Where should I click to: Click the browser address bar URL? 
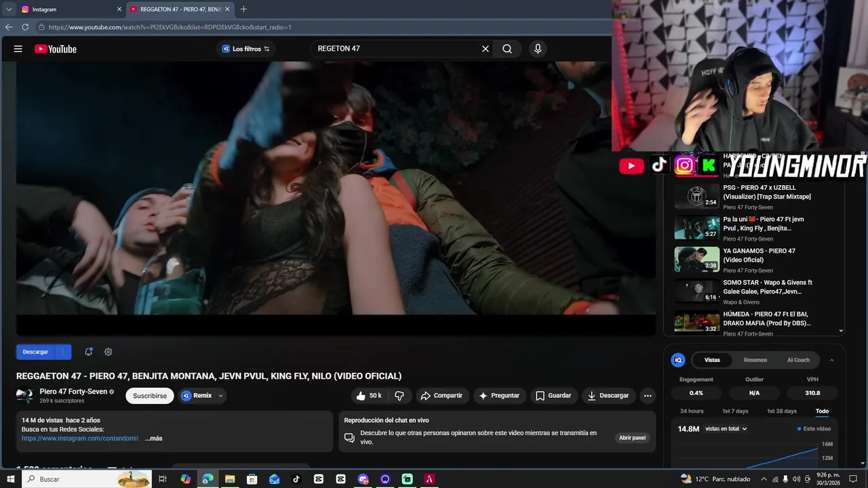pyautogui.click(x=170, y=27)
